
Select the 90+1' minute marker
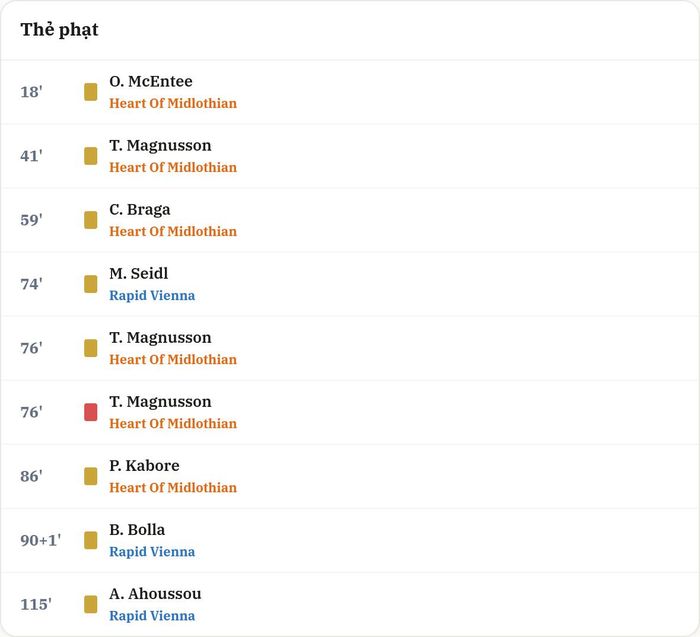tap(41, 541)
